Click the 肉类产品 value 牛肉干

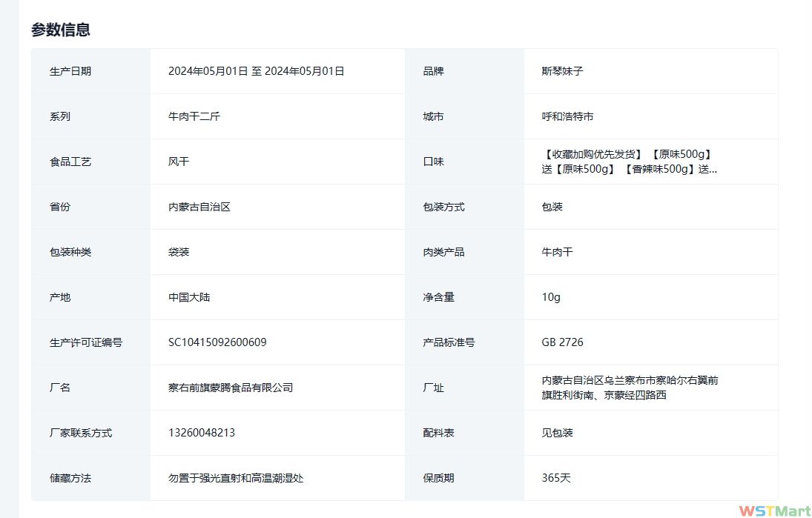[x=557, y=252]
